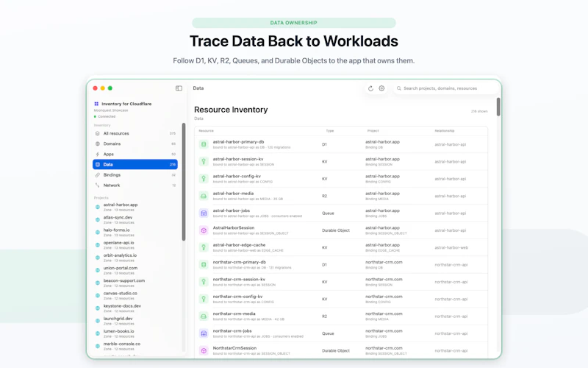The width and height of the screenshot is (588, 368).
Task: Select astral-harbor-session-kv resource name
Action: 238,159
